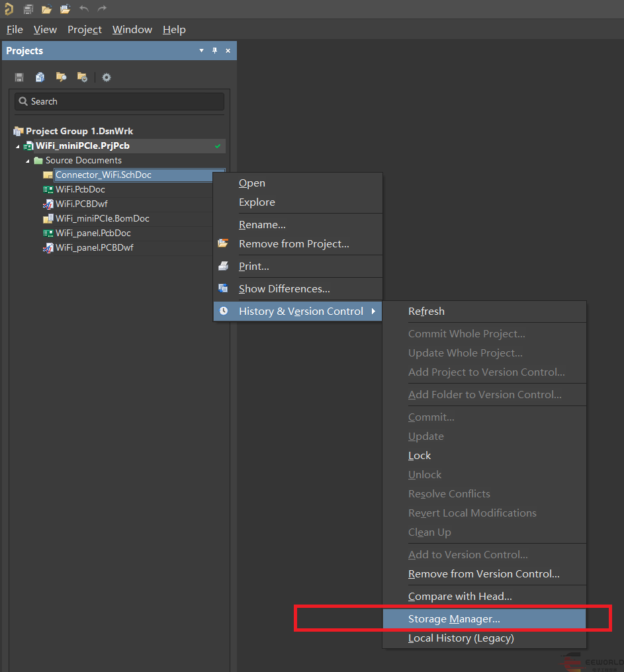The image size is (624, 672).
Task: Click the Undo arrow icon
Action: (84, 9)
